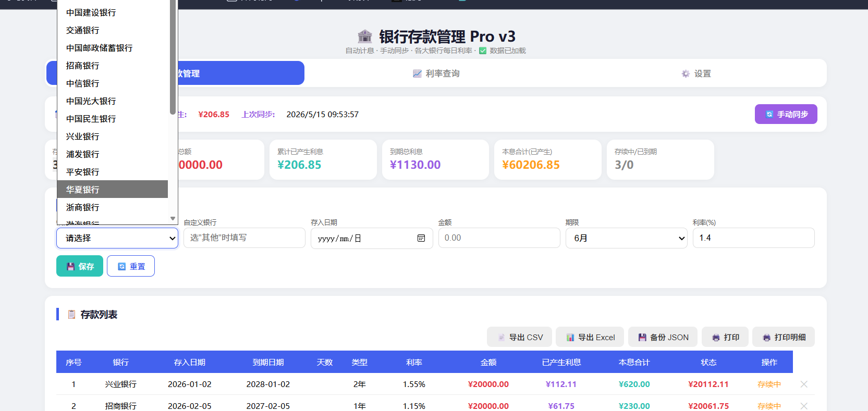Screen dimensions: 868x411
Task: Focus the 自定义银行 input field
Action: tap(244, 238)
